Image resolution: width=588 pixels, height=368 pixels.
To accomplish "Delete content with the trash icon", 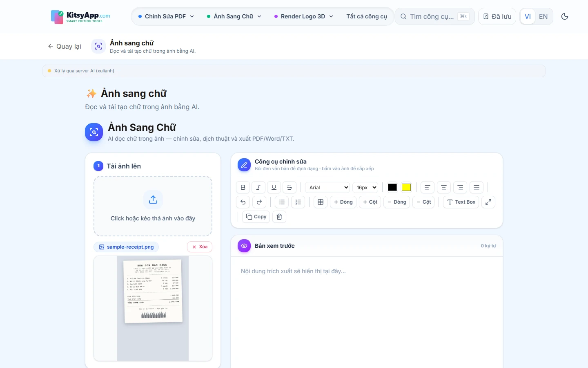I will tap(279, 217).
